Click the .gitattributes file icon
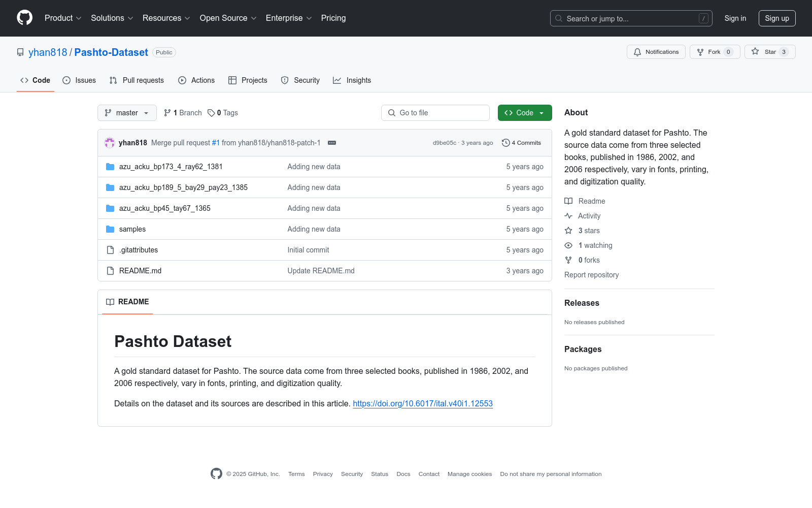 [x=110, y=250]
